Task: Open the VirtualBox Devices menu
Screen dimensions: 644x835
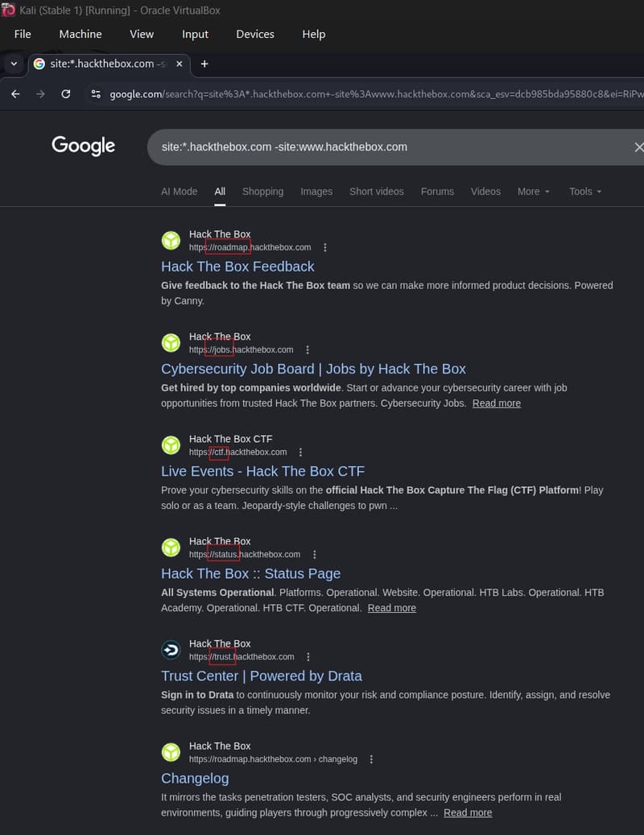Action: [x=255, y=34]
